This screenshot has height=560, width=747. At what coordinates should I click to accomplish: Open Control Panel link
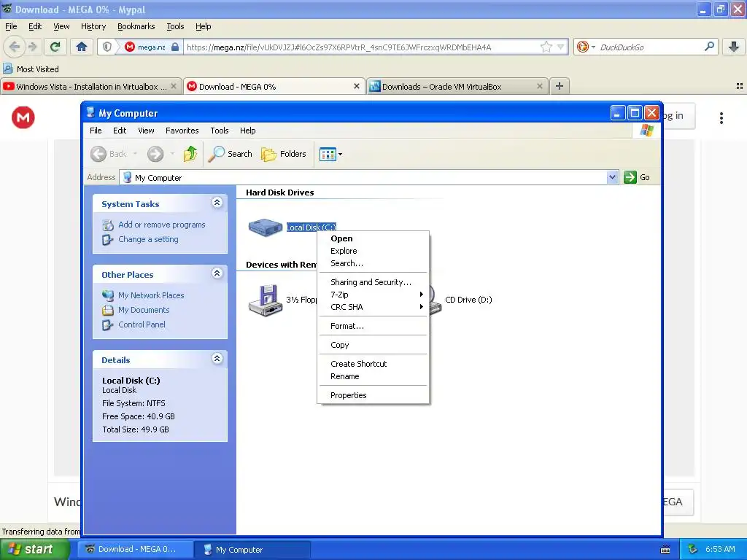[142, 324]
